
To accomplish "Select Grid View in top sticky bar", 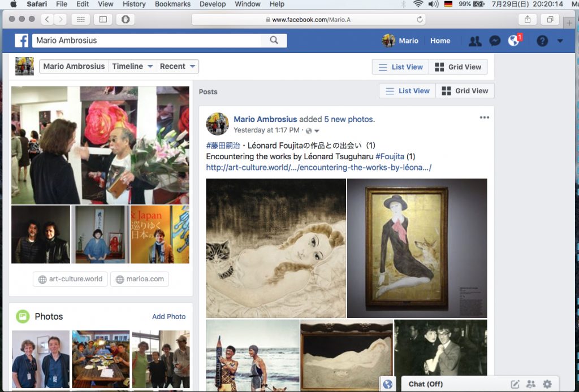I will coord(458,67).
